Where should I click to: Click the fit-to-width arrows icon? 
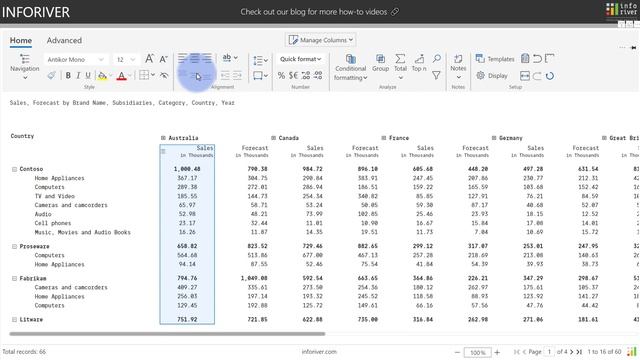(x=525, y=76)
